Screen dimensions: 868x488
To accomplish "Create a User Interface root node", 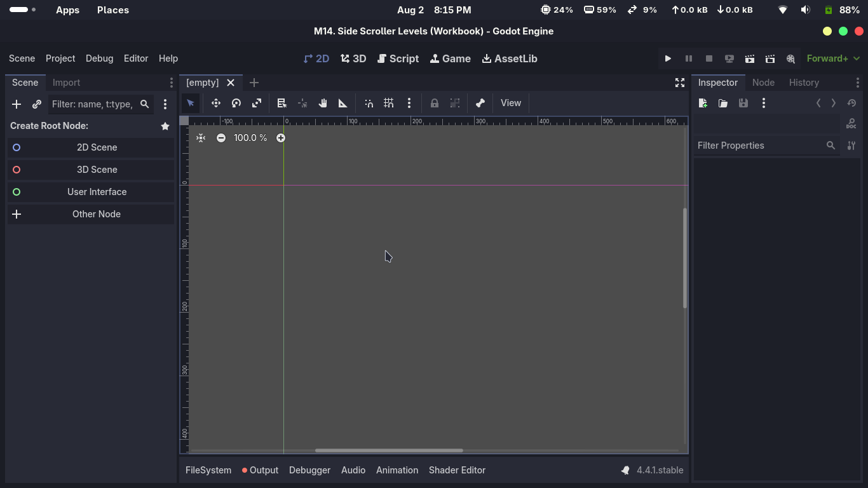I will tap(90, 192).
